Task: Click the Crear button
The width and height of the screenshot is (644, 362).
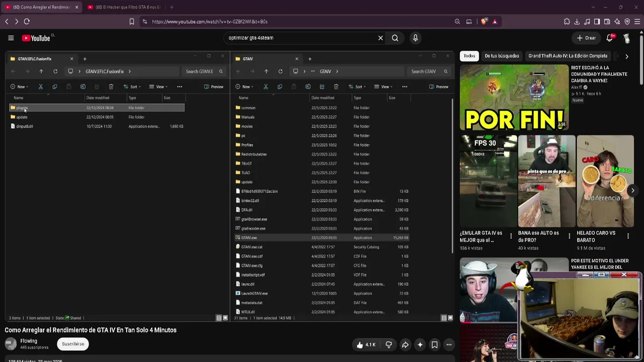Action: tap(586, 38)
